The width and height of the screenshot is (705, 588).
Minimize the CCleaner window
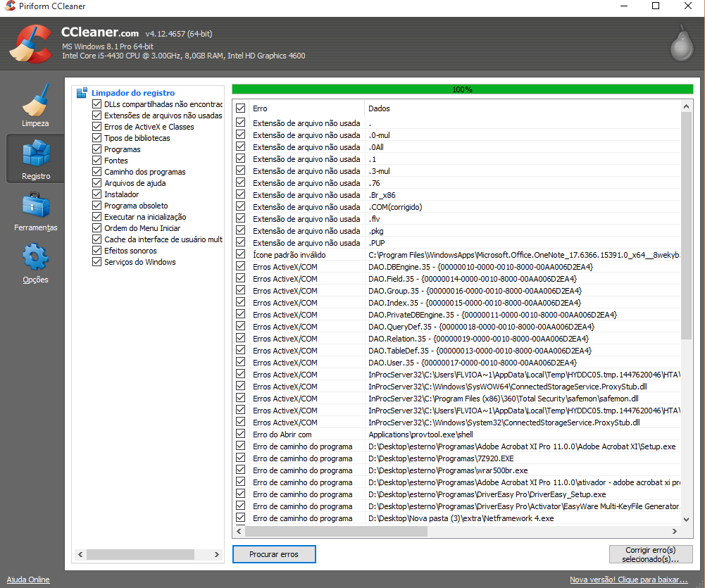pyautogui.click(x=623, y=6)
